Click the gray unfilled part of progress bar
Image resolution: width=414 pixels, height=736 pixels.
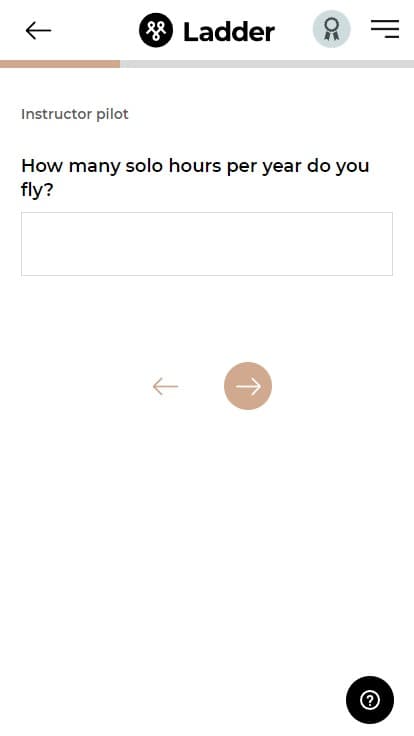267,64
